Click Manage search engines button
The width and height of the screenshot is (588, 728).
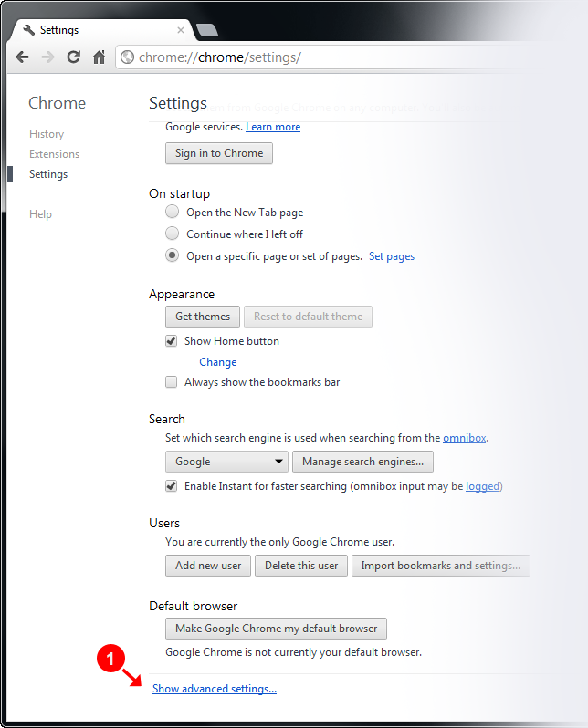pyautogui.click(x=363, y=462)
